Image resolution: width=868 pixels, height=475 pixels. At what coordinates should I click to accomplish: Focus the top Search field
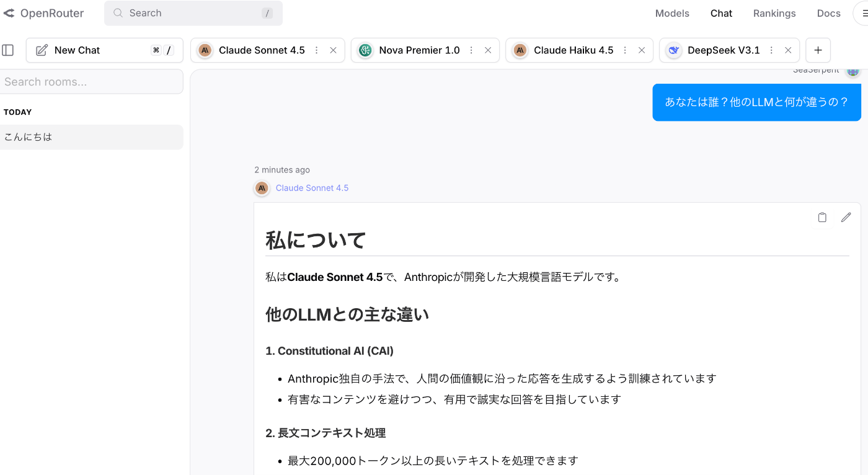pyautogui.click(x=193, y=13)
